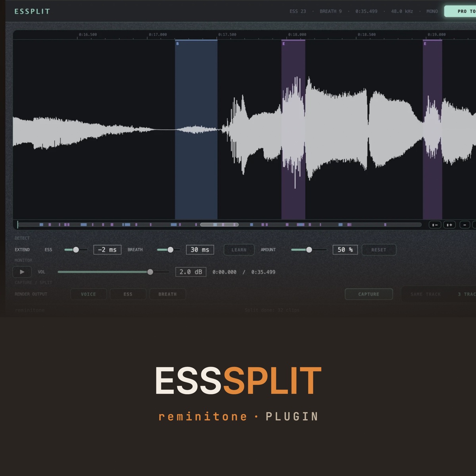This screenshot has width=476, height=476.
Task: Edit the BREATH extend value 30 ms
Action: pyautogui.click(x=200, y=250)
